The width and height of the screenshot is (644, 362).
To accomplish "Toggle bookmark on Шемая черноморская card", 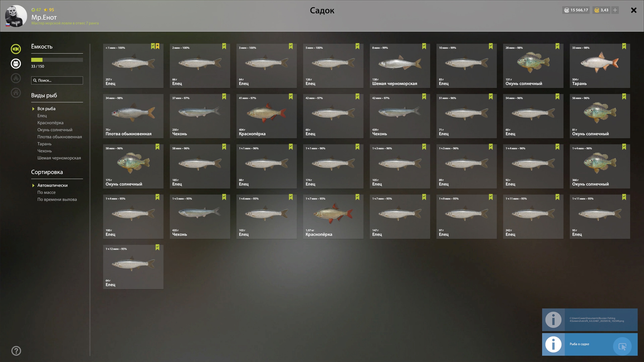I will (x=424, y=46).
